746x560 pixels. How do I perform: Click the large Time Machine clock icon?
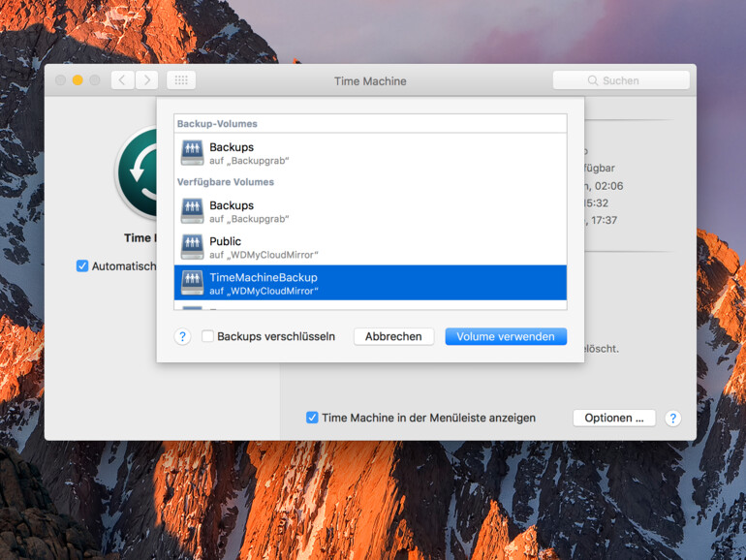pos(137,173)
